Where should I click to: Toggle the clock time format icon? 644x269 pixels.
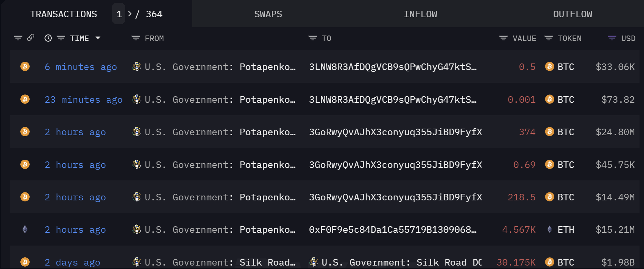point(48,38)
